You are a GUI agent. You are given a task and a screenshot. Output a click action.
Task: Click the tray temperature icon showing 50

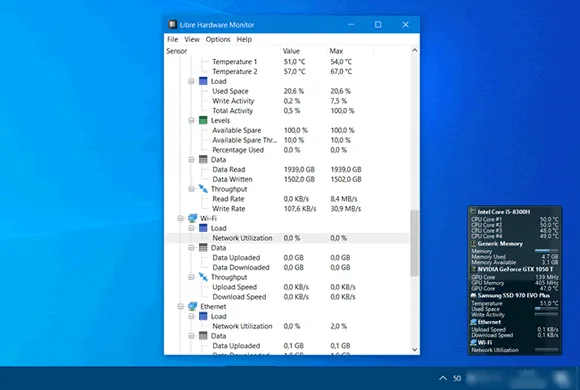457,378
